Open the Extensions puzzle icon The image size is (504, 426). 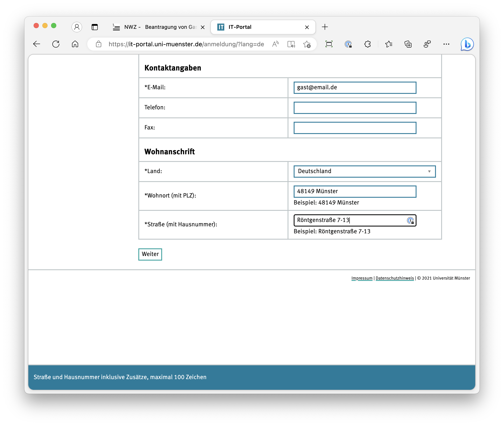[367, 44]
